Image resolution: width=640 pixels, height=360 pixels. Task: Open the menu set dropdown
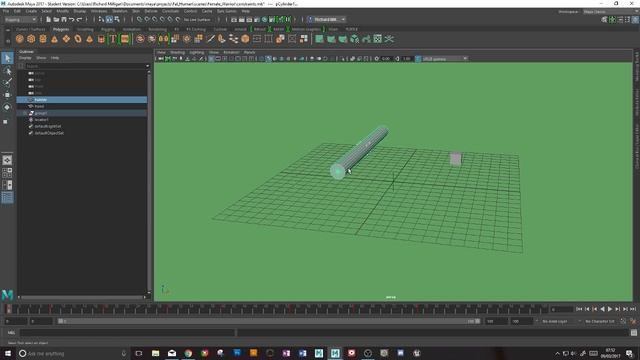tap(20, 19)
